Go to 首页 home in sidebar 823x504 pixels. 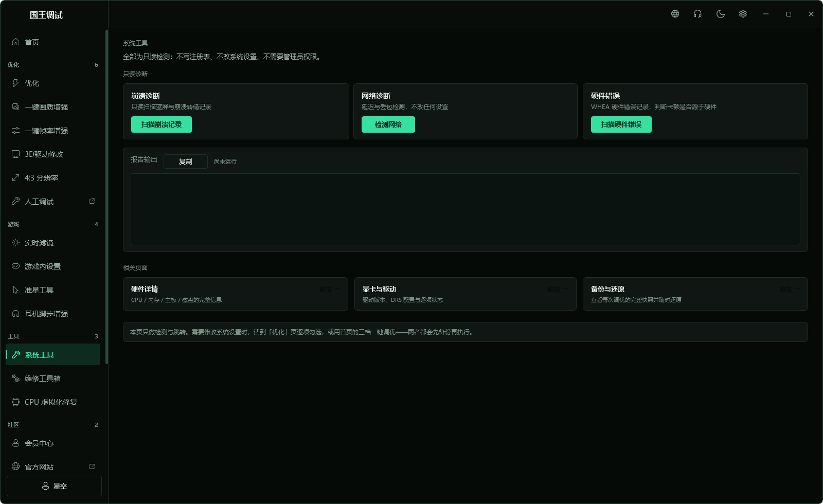tap(53, 42)
